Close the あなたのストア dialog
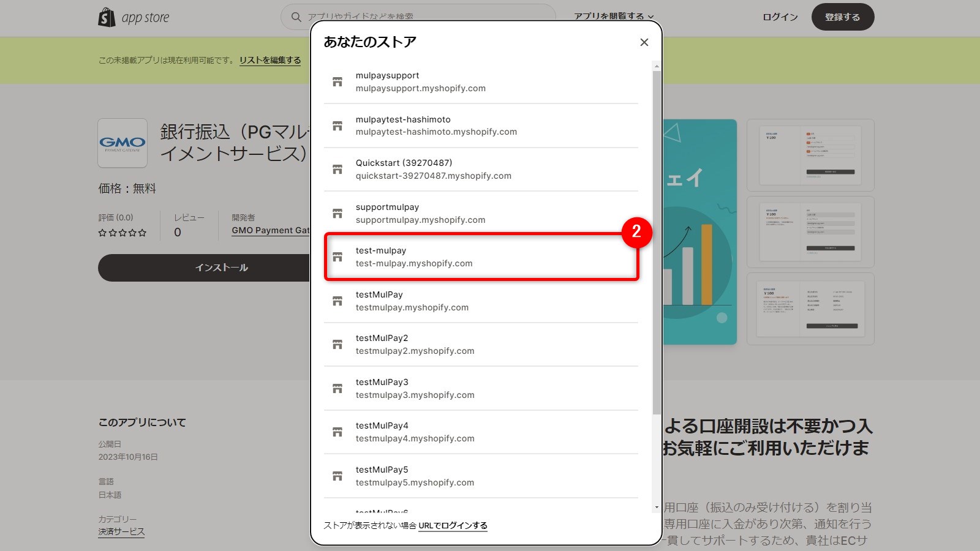Viewport: 980px width, 551px height. point(644,42)
